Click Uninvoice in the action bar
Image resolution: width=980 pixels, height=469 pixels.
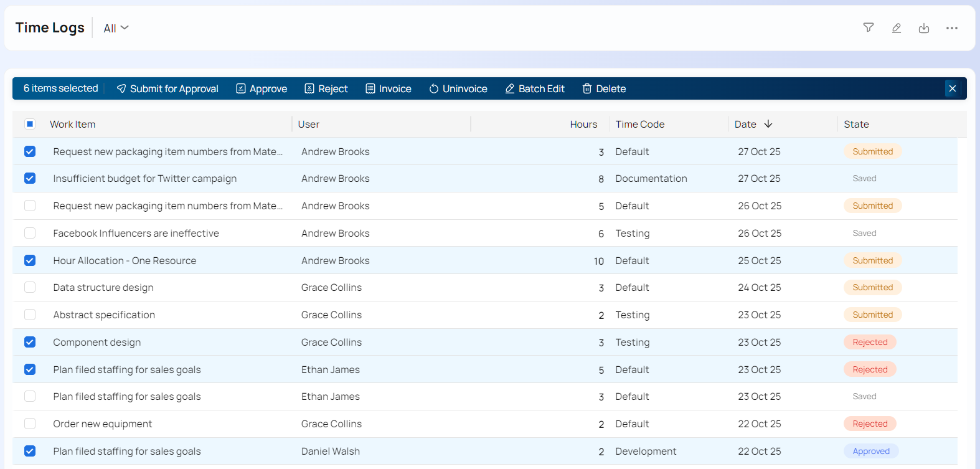pyautogui.click(x=458, y=88)
